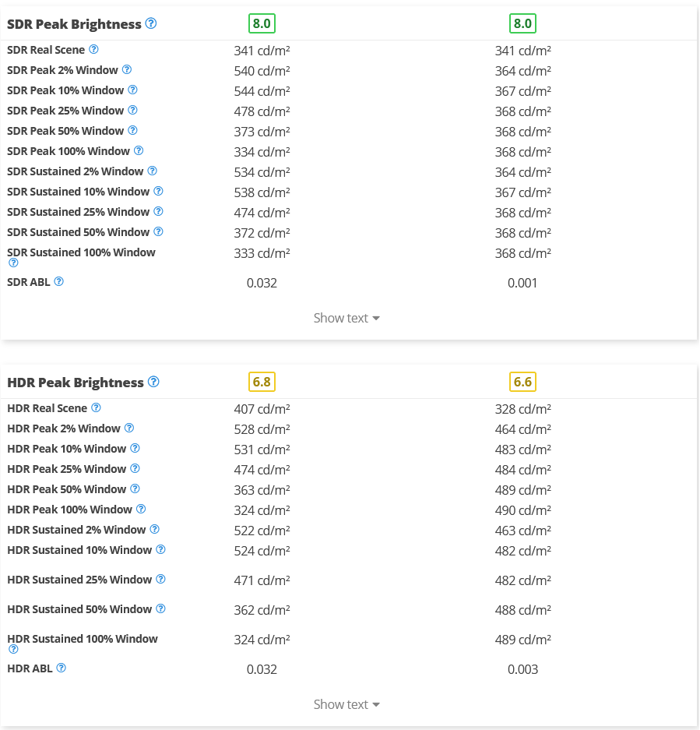Click the SDR Sustained 50% Window label
The image size is (700, 730).
(78, 232)
